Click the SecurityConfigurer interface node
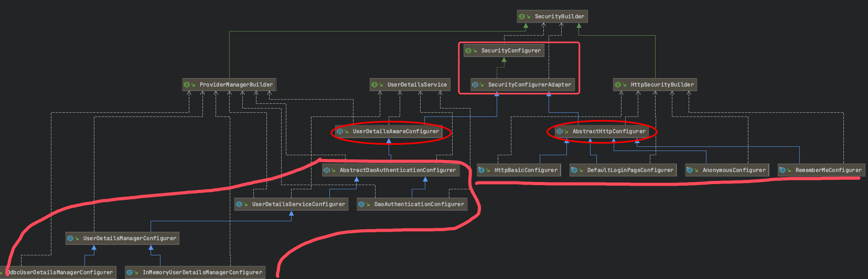The height and width of the screenshot is (279, 868). click(x=503, y=50)
